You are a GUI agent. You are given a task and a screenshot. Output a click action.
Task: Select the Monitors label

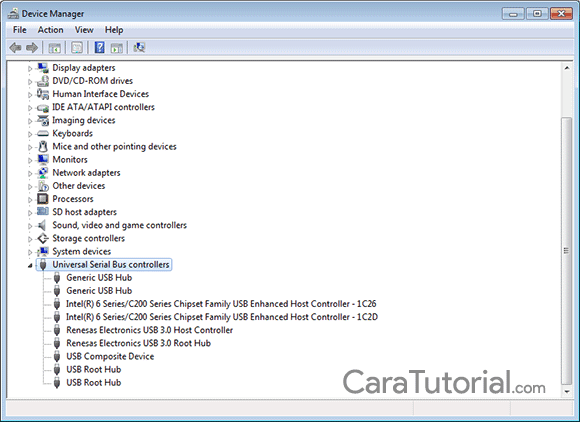[70, 160]
